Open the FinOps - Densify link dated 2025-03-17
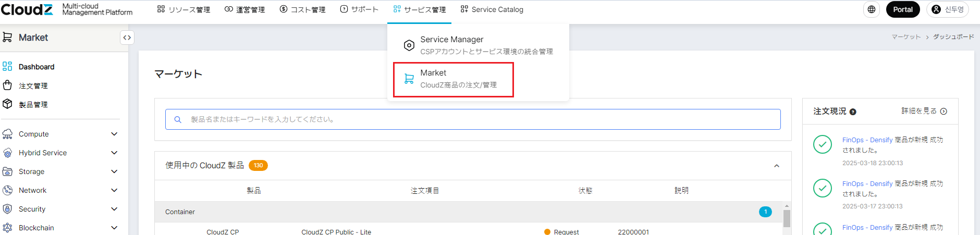Screen dimensions: 980x235 click(867, 183)
